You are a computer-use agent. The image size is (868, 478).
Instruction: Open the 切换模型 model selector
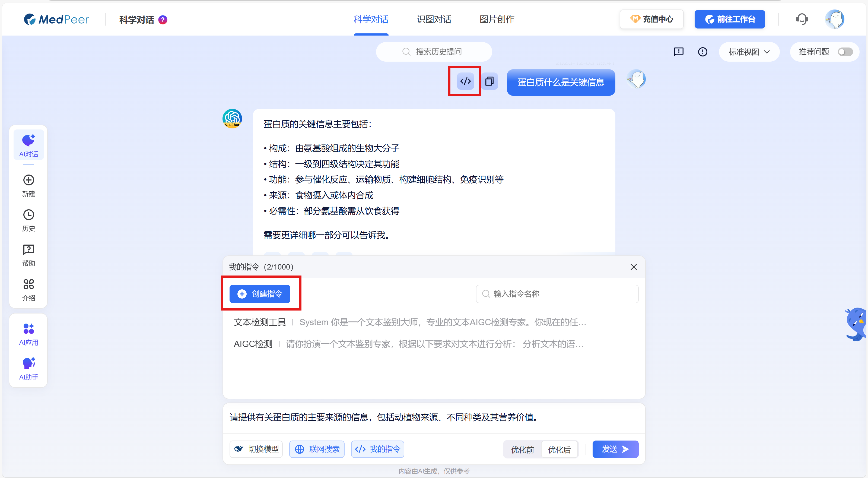point(256,449)
